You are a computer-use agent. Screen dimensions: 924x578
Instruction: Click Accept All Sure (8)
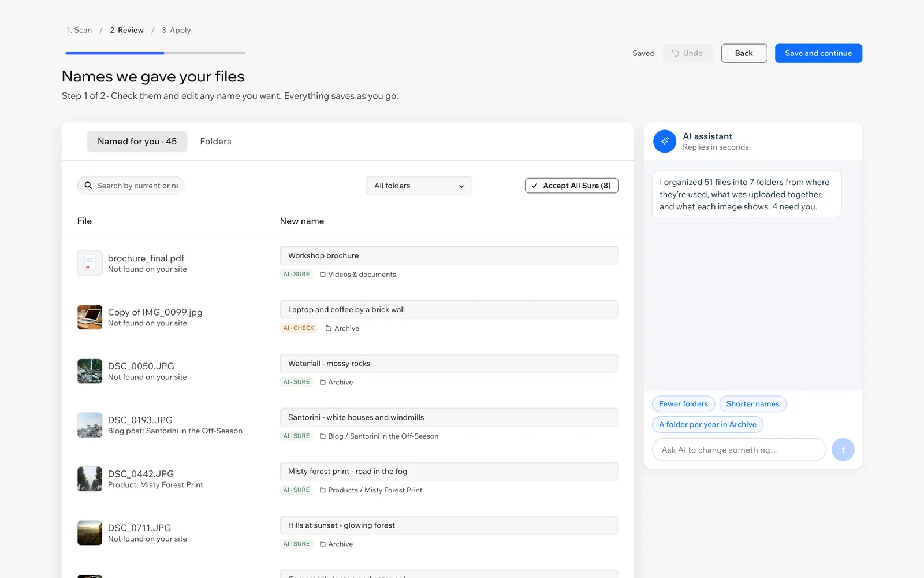(571, 186)
